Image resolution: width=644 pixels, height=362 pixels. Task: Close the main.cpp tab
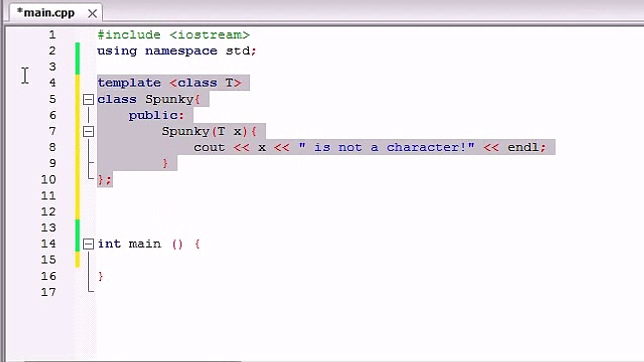[x=92, y=14]
